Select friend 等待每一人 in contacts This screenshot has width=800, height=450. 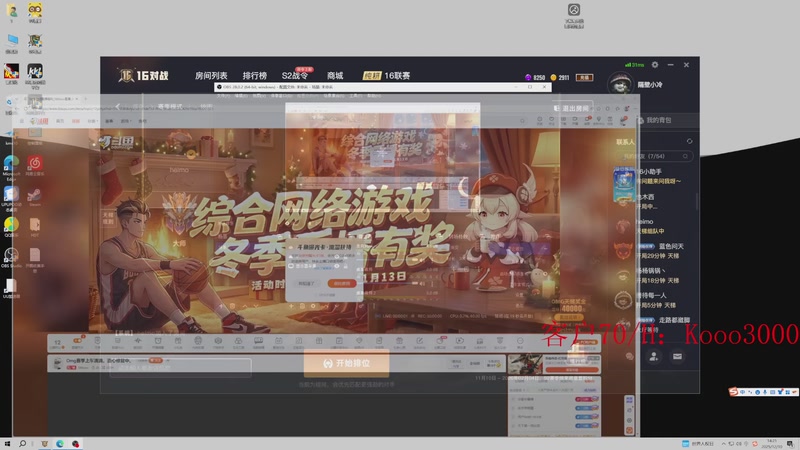tap(655, 300)
